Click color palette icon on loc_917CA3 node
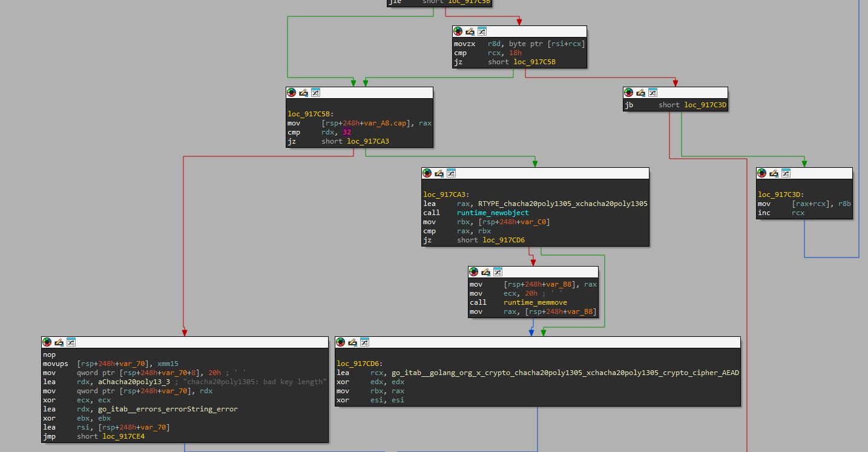This screenshot has height=452, width=868. (427, 173)
